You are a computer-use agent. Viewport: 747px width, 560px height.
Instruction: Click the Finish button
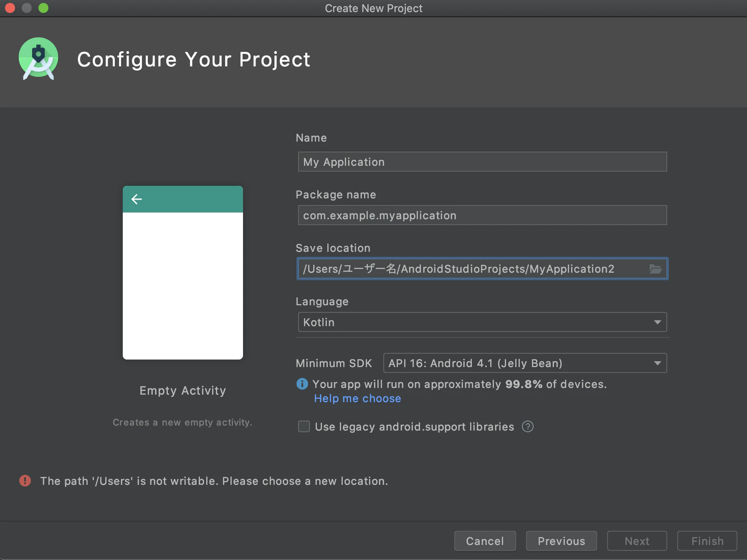[707, 541]
